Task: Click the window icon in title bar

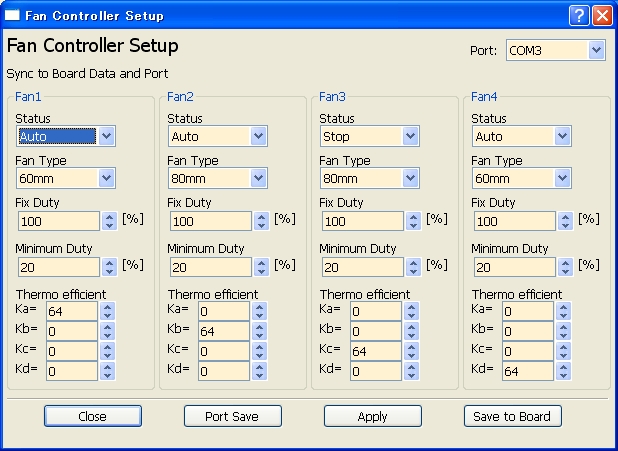Action: pos(12,15)
